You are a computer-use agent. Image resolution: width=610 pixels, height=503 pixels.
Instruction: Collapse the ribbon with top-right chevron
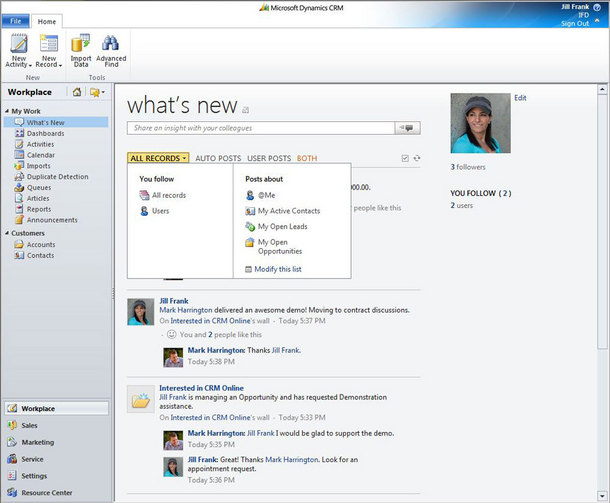pos(597,20)
